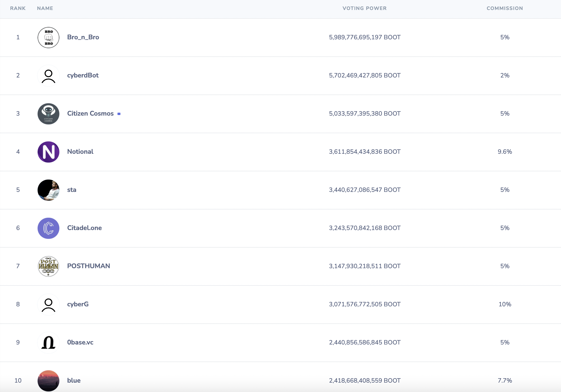Click rank number 10 in blue row
Screen dimensions: 561x392
(x=18, y=381)
